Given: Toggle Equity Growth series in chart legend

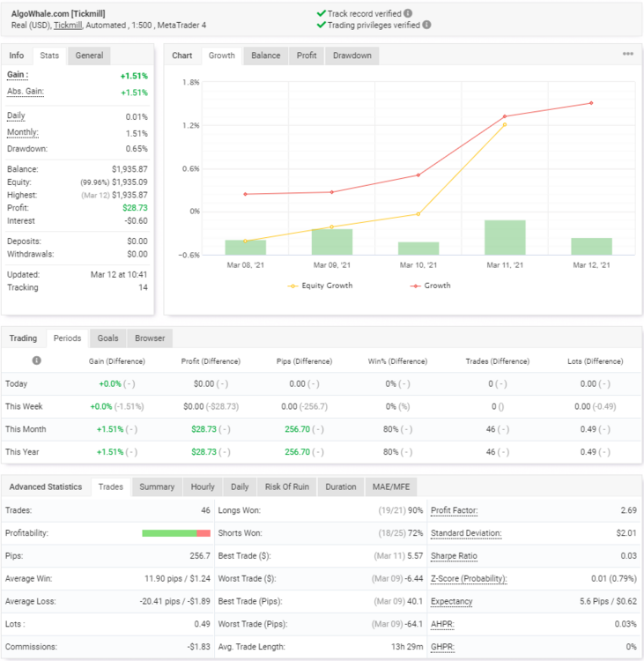Looking at the screenshot, I should pyautogui.click(x=320, y=286).
